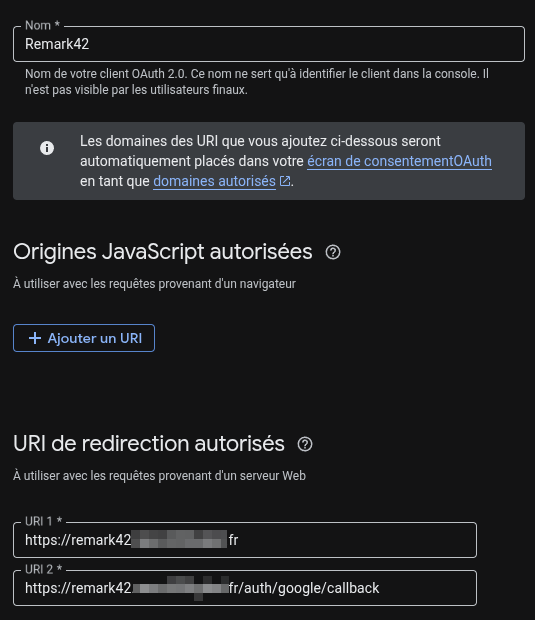Image resolution: width=535 pixels, height=620 pixels.
Task: Click the Origines JavaScript autorisées heading
Action: click(x=163, y=252)
